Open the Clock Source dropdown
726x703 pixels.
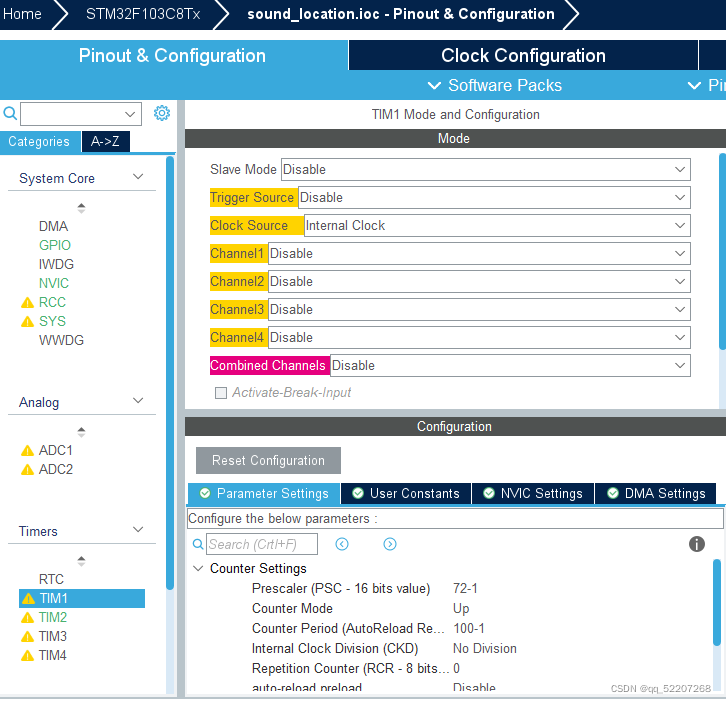coord(497,226)
